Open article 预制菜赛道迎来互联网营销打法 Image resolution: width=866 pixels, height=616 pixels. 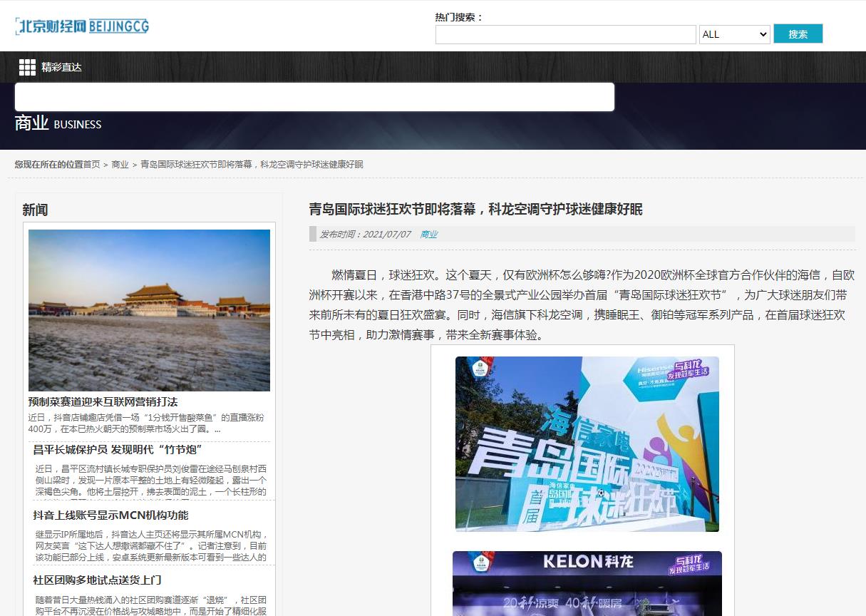[103, 401]
